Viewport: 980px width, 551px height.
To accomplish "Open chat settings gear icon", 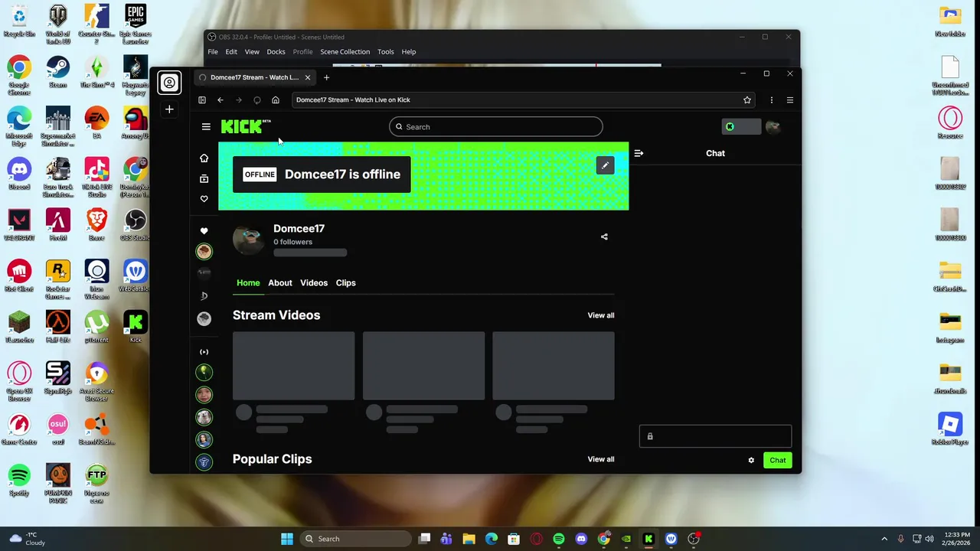I will [x=751, y=461].
